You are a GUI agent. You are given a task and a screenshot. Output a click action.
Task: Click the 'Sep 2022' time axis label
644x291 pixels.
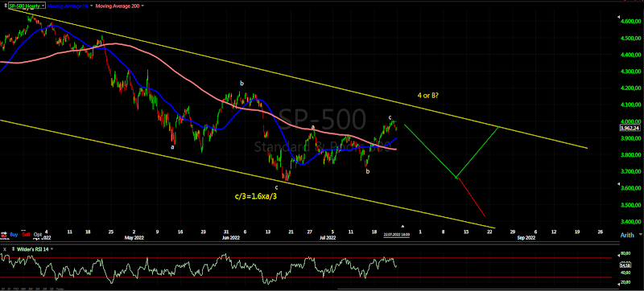point(526,237)
